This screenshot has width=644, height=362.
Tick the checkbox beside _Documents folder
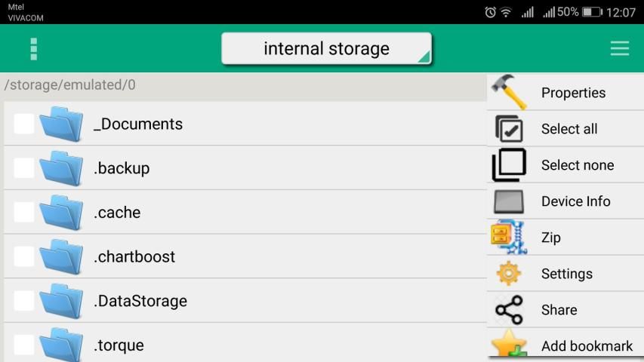24,124
